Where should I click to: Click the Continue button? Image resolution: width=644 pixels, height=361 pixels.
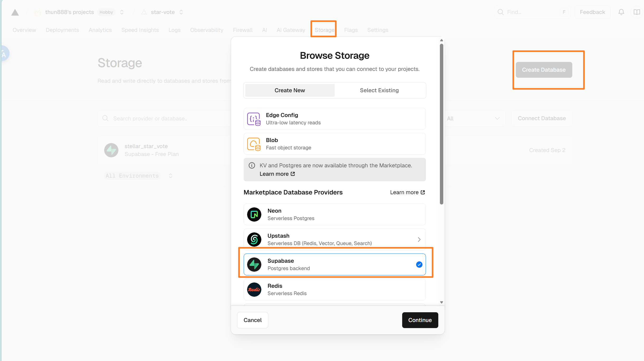(x=420, y=320)
